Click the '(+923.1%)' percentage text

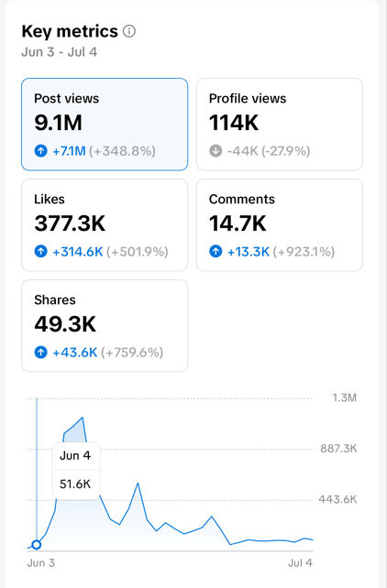pos(304,252)
